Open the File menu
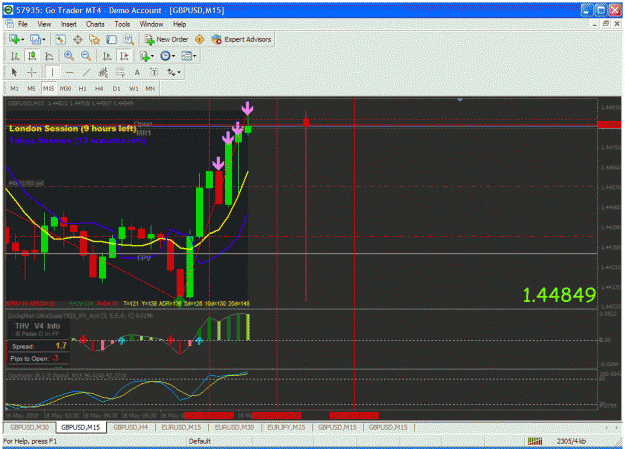 point(22,24)
